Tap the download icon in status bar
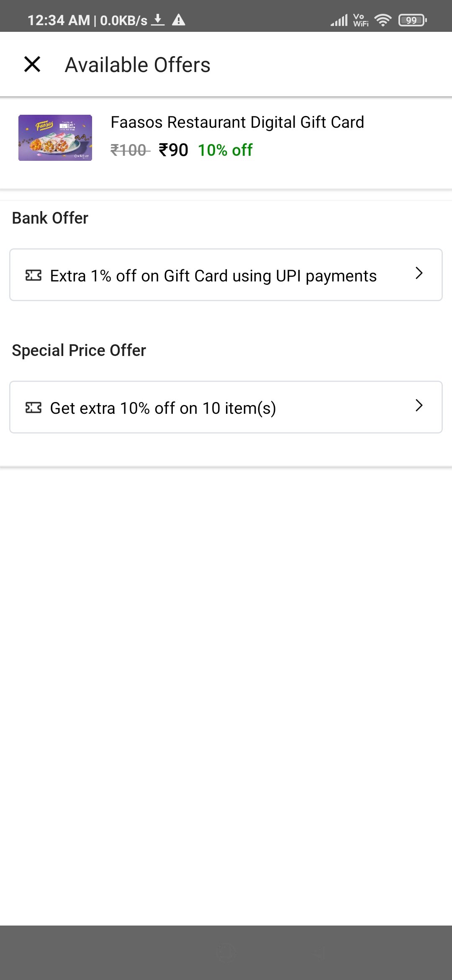The height and width of the screenshot is (980, 452). pos(158,20)
